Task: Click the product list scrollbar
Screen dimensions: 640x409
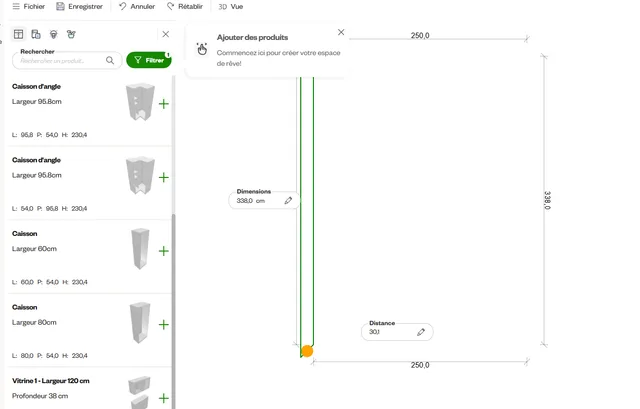Action: point(173,310)
